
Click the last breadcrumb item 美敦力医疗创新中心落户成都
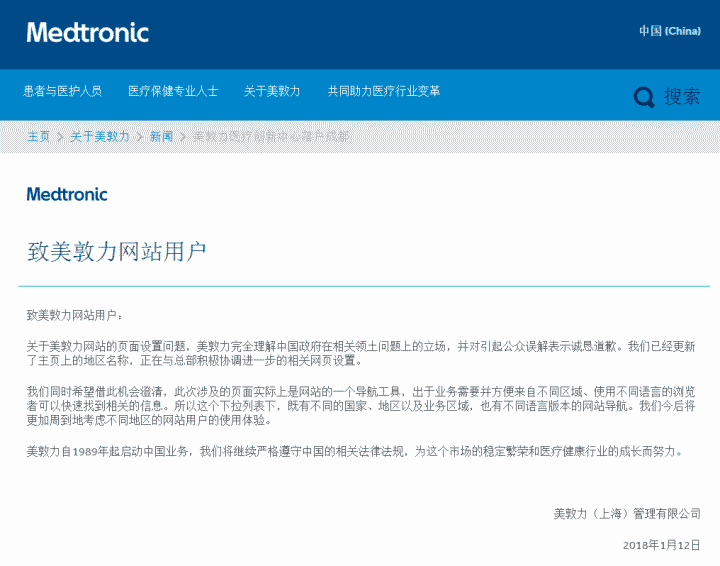[x=271, y=136]
